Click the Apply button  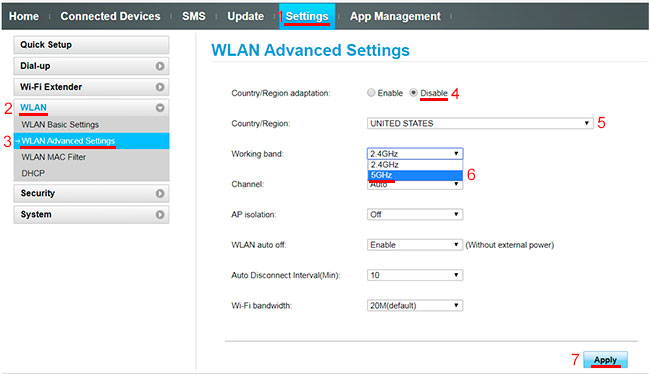[605, 360]
